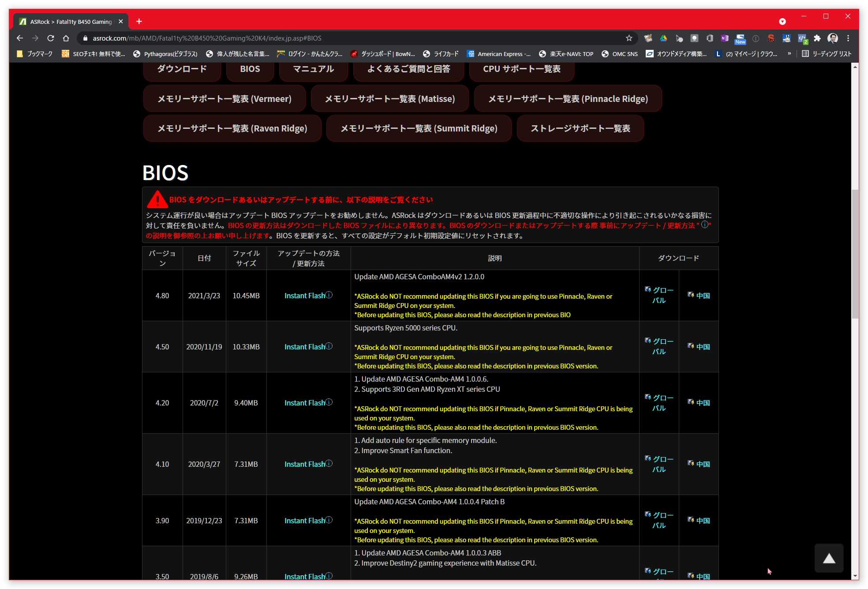Open the SEO extension icon
868x589 pixels.
point(771,38)
